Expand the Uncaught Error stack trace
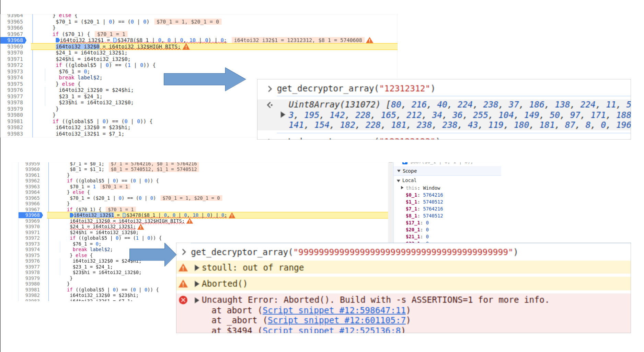The image size is (644, 352). click(197, 300)
